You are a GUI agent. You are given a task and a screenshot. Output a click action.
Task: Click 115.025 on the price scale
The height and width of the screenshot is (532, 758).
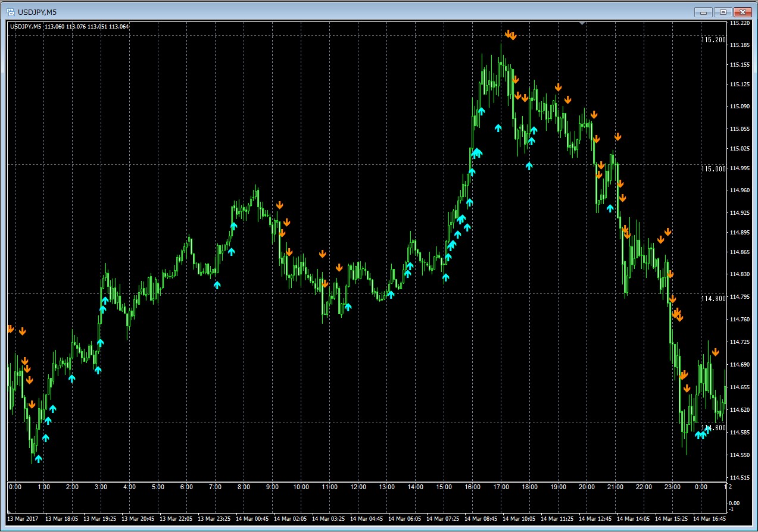[740, 148]
